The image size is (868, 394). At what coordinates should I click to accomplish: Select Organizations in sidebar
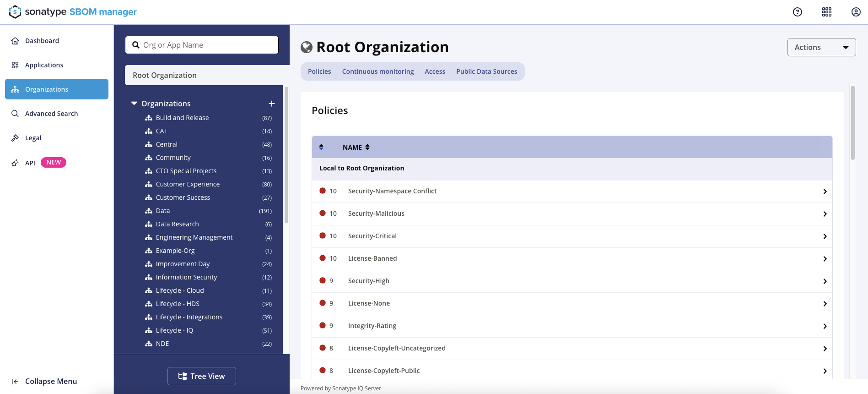[57, 89]
